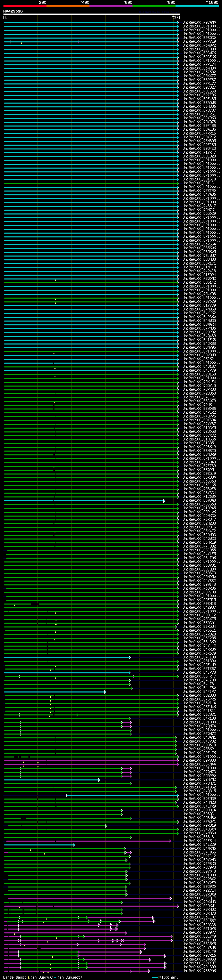Click hit label UniRef100_A7PES4
The image size is (222, 980).
(199, 65)
